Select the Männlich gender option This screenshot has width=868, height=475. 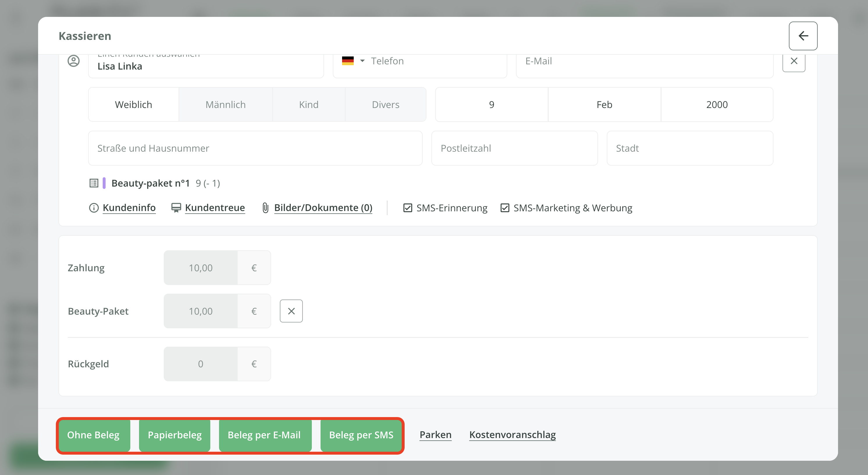tap(225, 104)
